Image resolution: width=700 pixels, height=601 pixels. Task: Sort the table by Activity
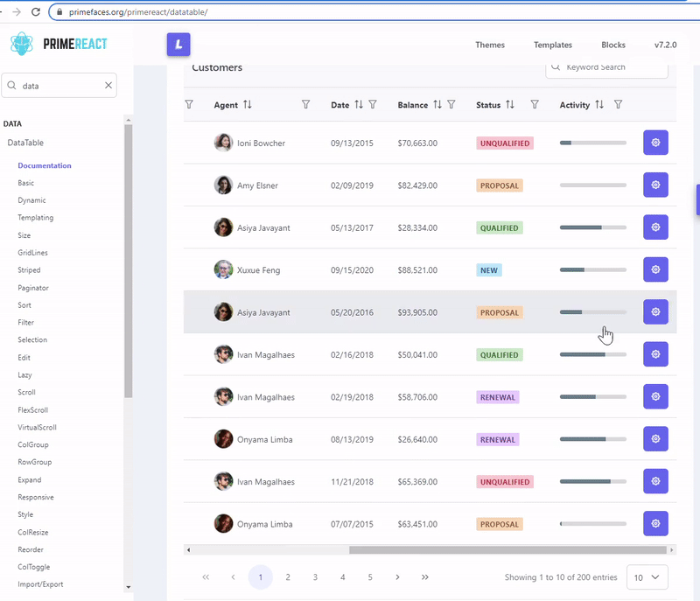pyautogui.click(x=599, y=104)
